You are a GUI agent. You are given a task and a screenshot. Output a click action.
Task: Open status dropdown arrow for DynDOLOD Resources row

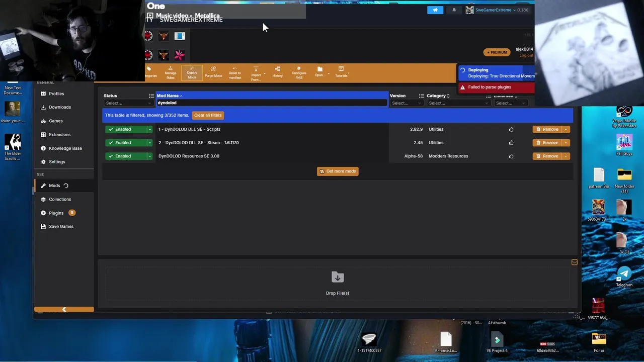(x=149, y=156)
